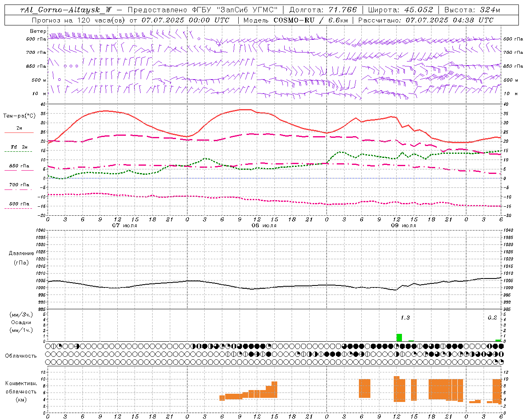Click the (мм/1ч.) precipitation unit label

[21, 330]
